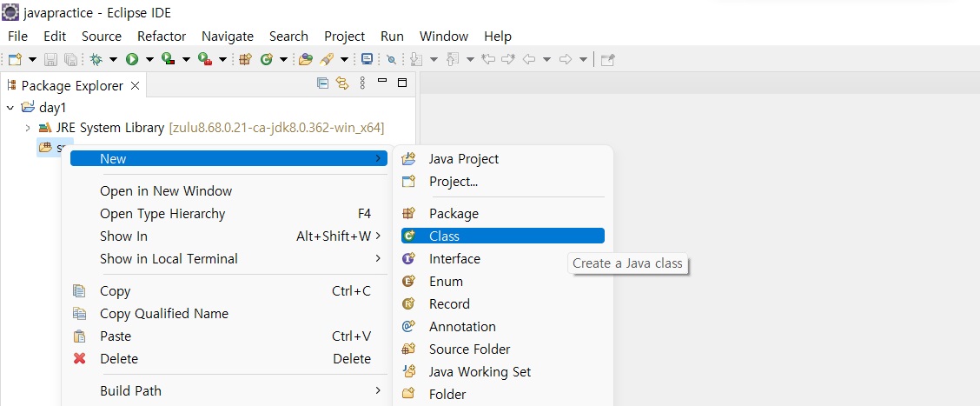Viewport: 980px width, 406px height.
Task: Click the Open Type toolbar icon
Action: click(305, 59)
